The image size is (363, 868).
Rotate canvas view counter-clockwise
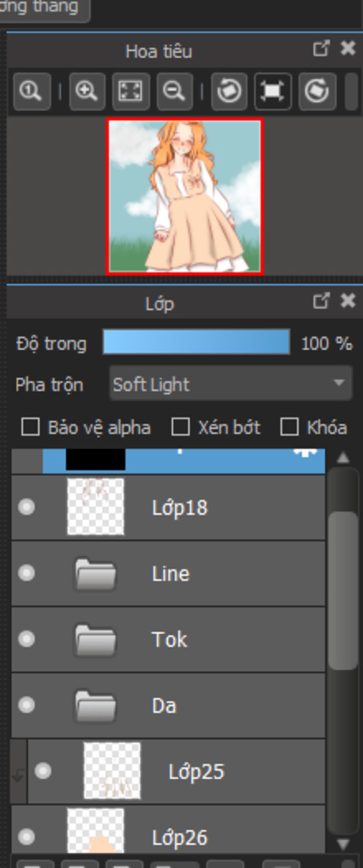229,91
